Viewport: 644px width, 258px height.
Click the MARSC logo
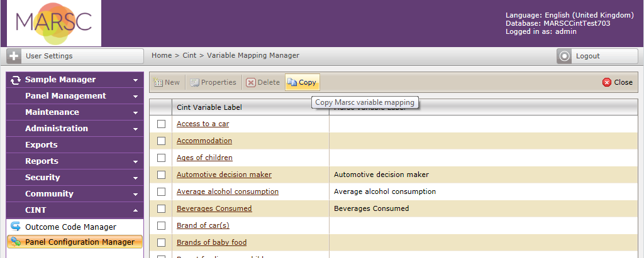click(54, 23)
